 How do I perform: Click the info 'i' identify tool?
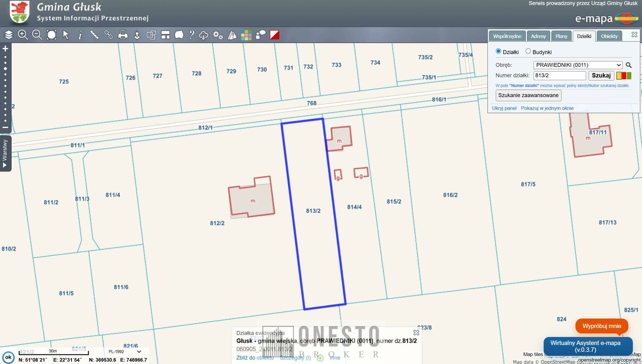click(80, 35)
